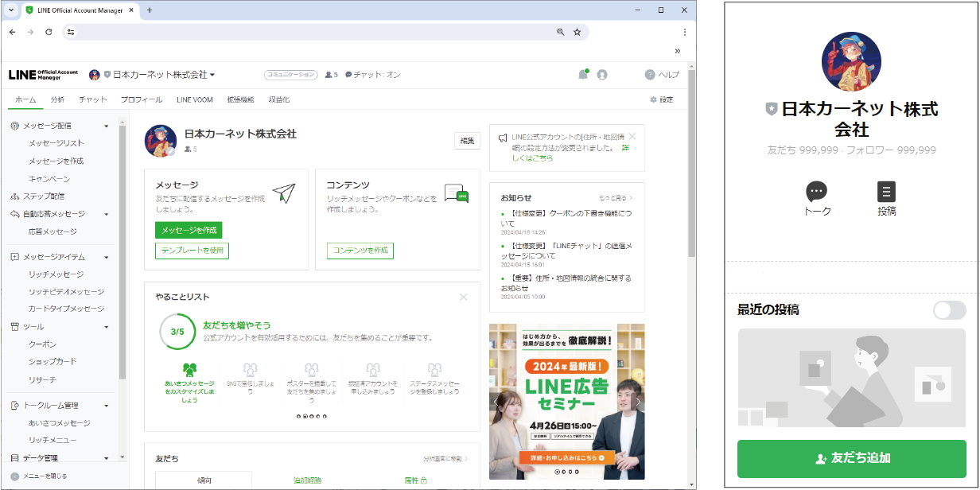Toggle the 最近の投稿 switch
The image size is (980, 490).
950,310
